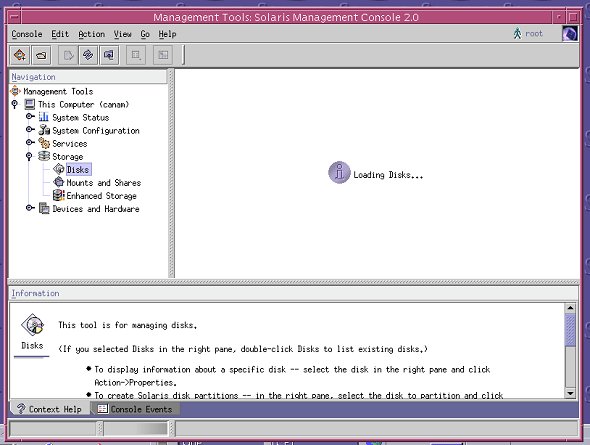Click the Navigation pane header
Viewport: 590px width, 445px height.
[x=88, y=77]
